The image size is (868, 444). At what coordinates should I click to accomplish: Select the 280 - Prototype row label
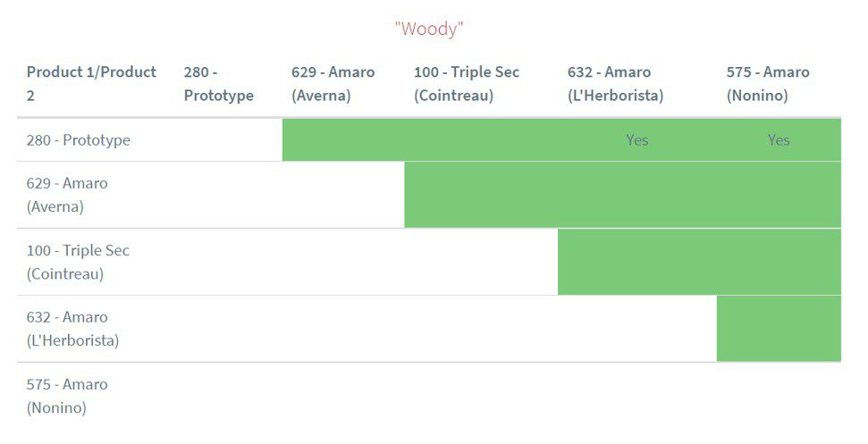tap(79, 140)
